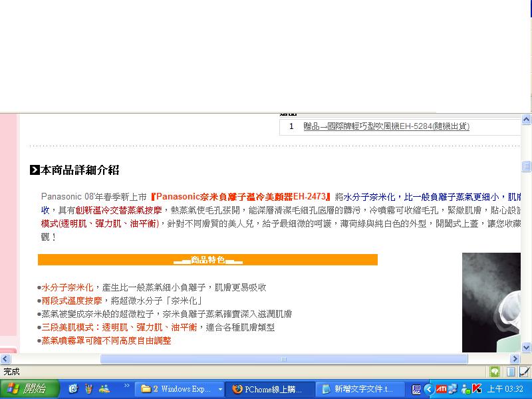Switch to the PChome線上購 Firefox taskbar button
This screenshot has width=532, height=399.
271,389
